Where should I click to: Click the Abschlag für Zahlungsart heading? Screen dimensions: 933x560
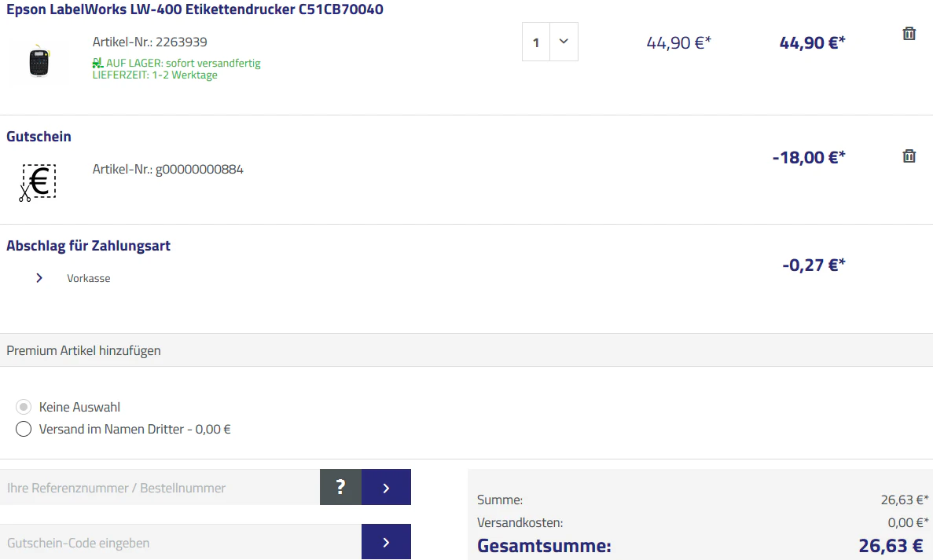click(88, 246)
